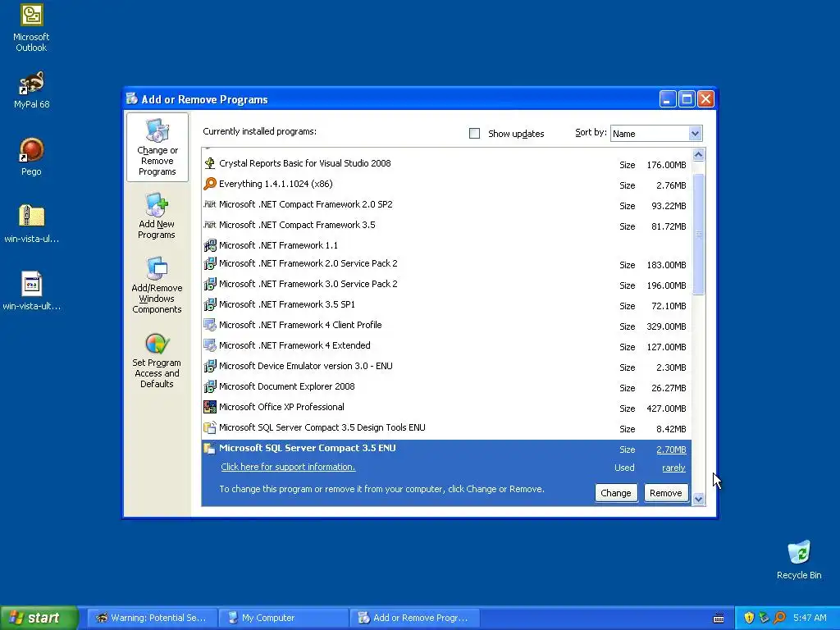
Task: Switch to My Computer taskbar window
Action: coord(283,618)
